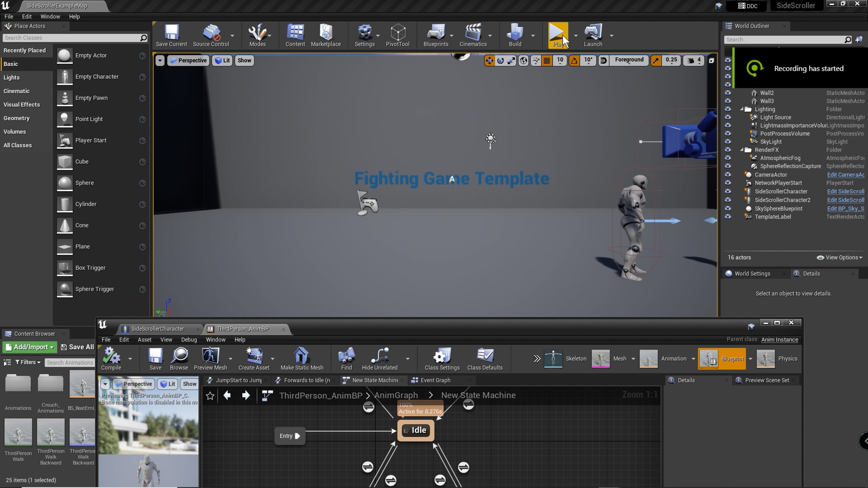This screenshot has width=868, height=488.
Task: Open Build options dropdown arrow
Action: [x=533, y=35]
